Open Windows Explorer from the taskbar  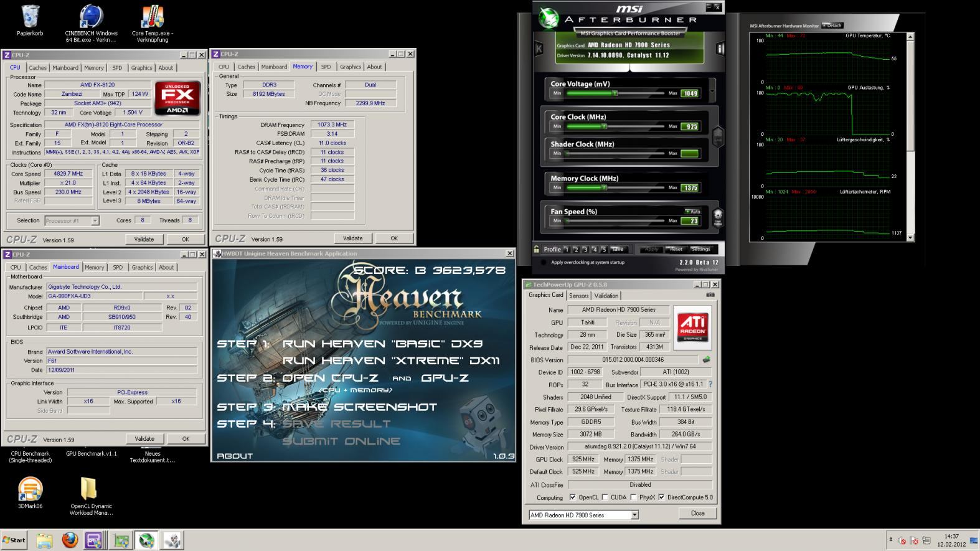(x=44, y=540)
